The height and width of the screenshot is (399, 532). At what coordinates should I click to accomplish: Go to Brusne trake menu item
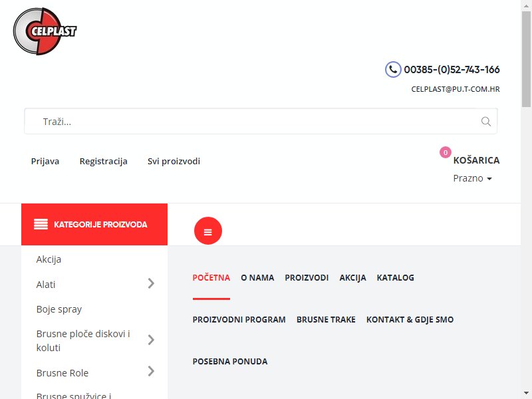[326, 320]
